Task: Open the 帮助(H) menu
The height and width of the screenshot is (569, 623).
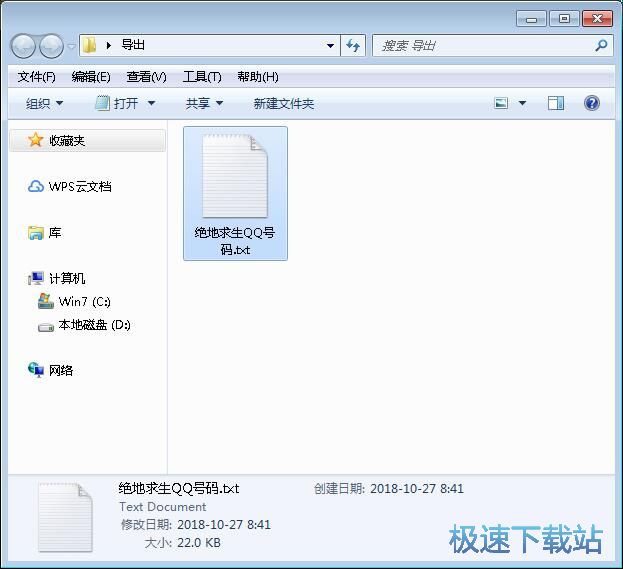Action: click(258, 76)
